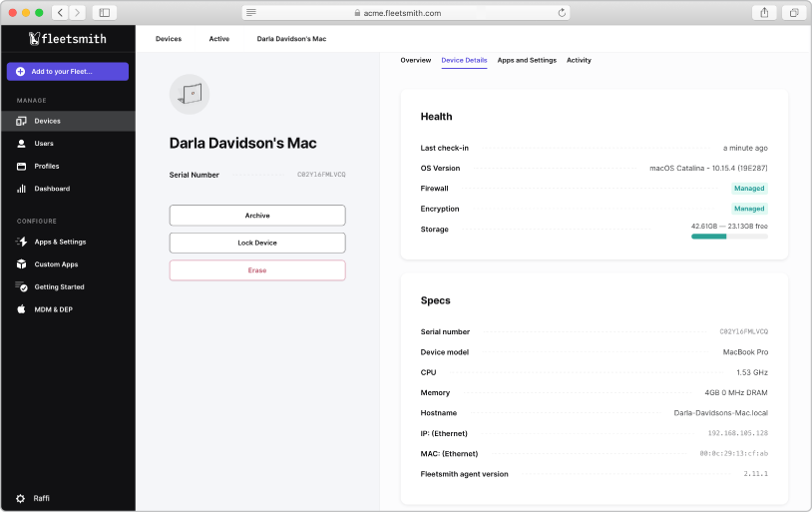
Task: Open Apps & Settings in the sidebar
Action: [68, 242]
